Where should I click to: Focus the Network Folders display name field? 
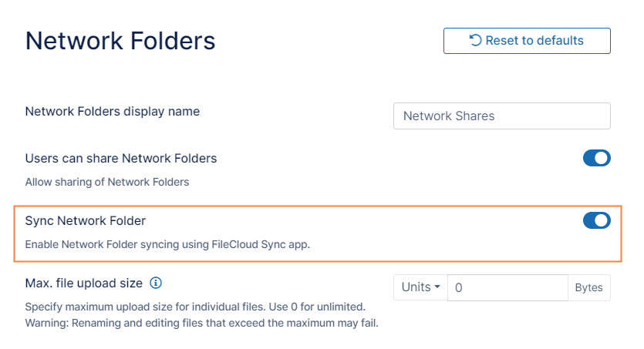point(501,116)
